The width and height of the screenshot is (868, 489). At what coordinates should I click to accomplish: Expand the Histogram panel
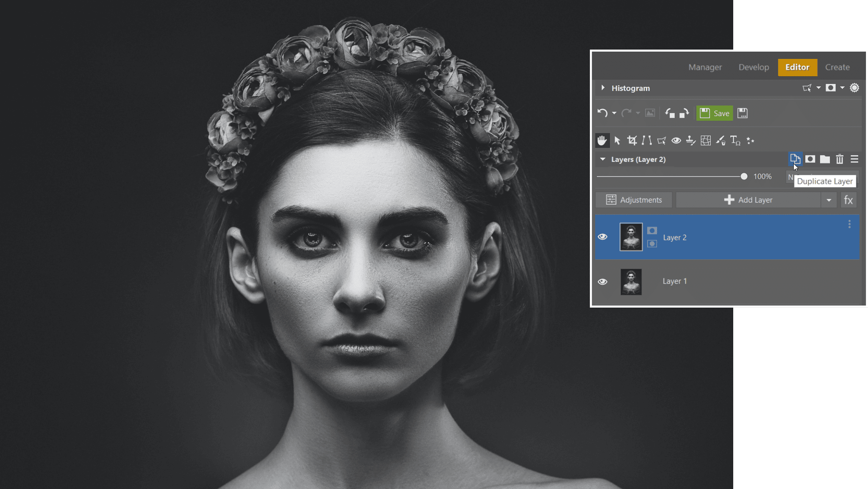pos(603,88)
